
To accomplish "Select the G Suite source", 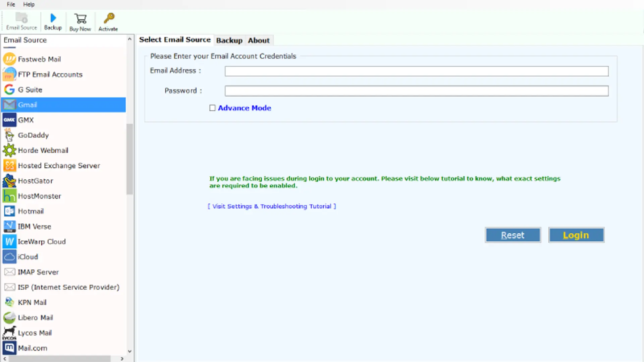I will (x=30, y=89).
